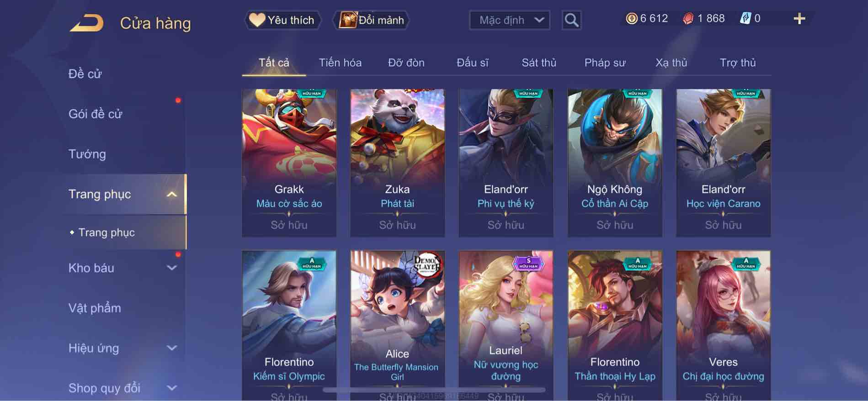This screenshot has height=401, width=868.
Task: Open Lauriel Nữ vương học đường skin
Action: [506, 325]
